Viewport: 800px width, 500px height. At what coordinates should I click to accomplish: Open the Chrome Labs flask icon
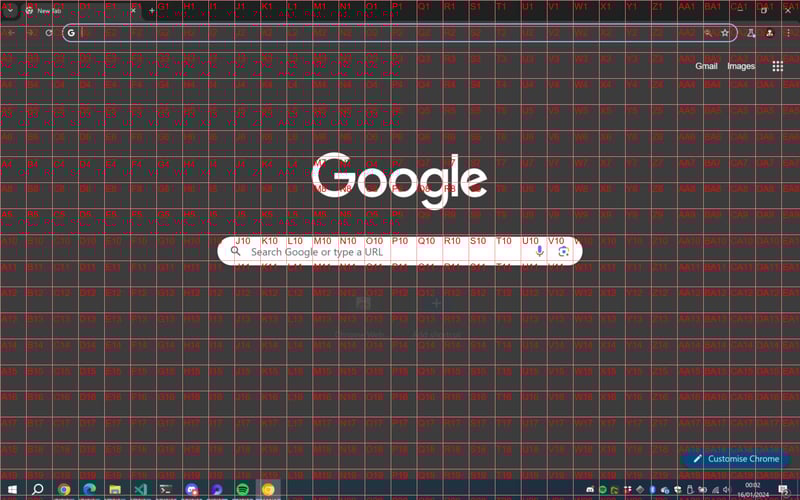click(751, 33)
